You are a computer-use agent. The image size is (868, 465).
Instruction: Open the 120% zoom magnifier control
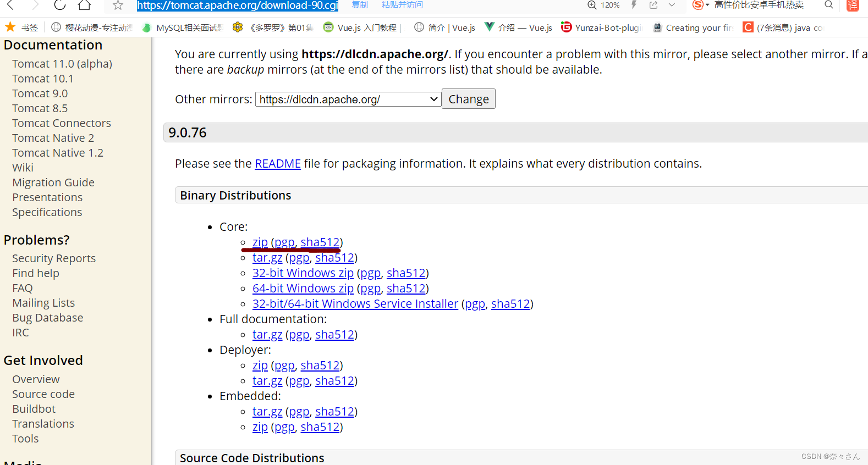pyautogui.click(x=603, y=5)
